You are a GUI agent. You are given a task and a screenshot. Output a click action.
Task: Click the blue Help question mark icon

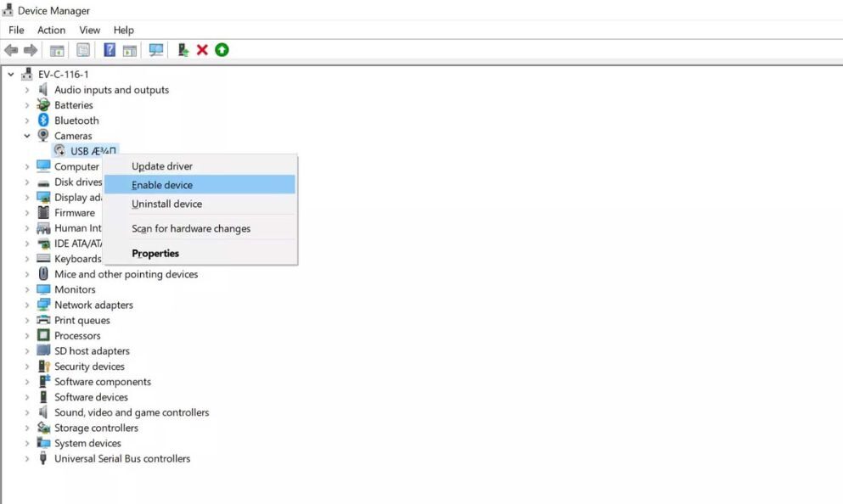tap(110, 50)
